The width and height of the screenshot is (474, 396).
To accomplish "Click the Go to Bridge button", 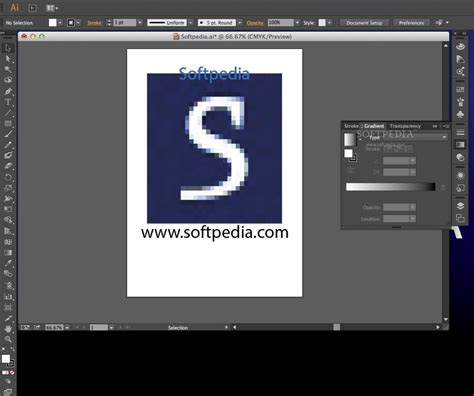I will click(32, 8).
